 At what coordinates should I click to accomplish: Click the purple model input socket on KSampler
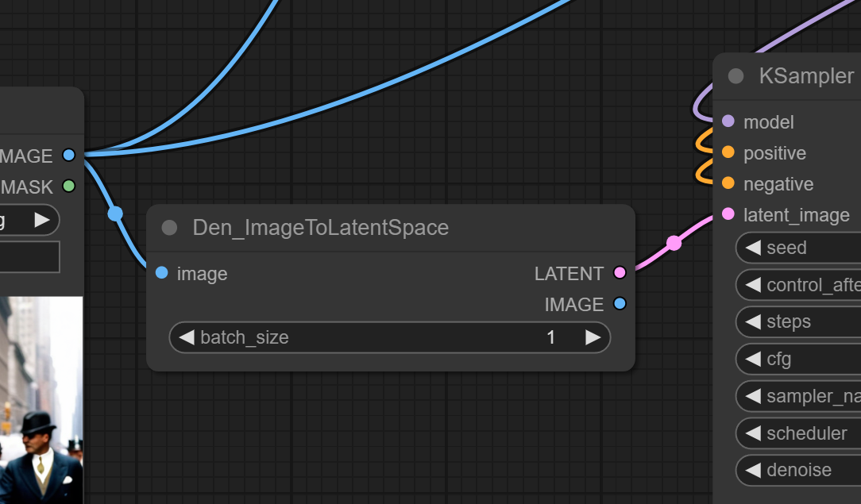click(x=728, y=121)
